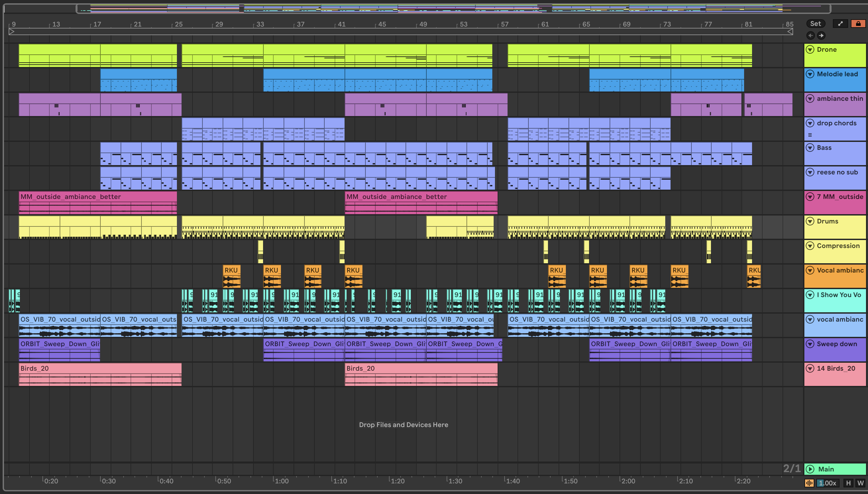Click bar 73 on the beat ruler
The image size is (868, 494).
pyautogui.click(x=667, y=24)
